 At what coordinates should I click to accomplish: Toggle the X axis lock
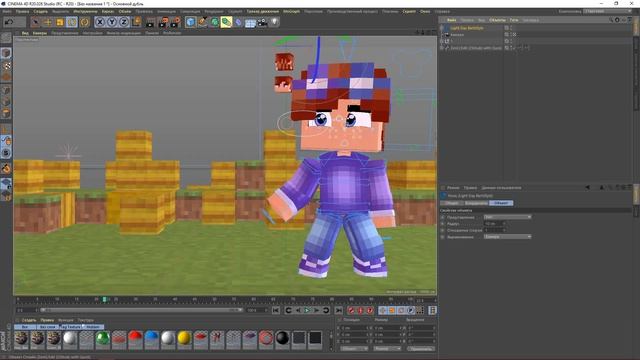pos(100,22)
